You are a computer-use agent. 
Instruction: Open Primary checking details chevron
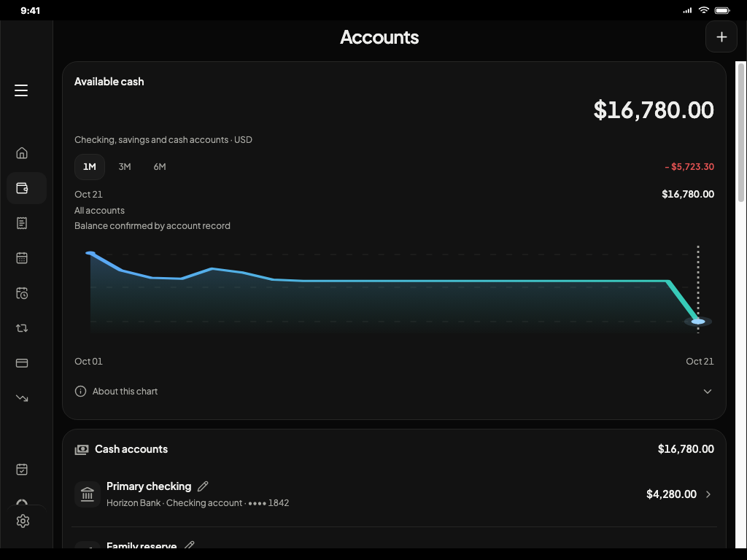[708, 494]
